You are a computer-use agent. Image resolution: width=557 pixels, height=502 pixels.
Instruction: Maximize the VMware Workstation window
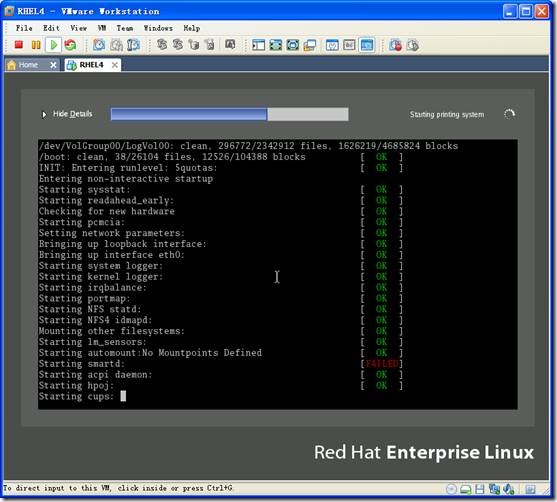[x=526, y=11]
